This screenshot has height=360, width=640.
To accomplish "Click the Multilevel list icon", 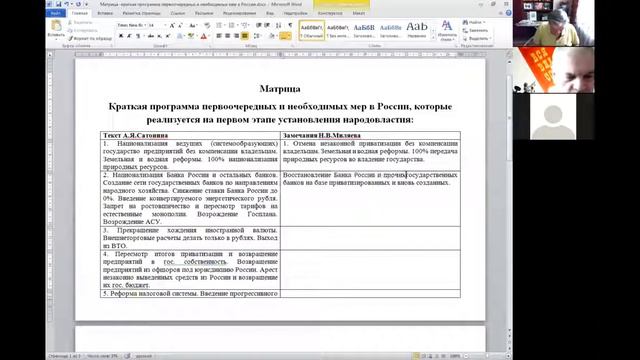I will point(245,25).
